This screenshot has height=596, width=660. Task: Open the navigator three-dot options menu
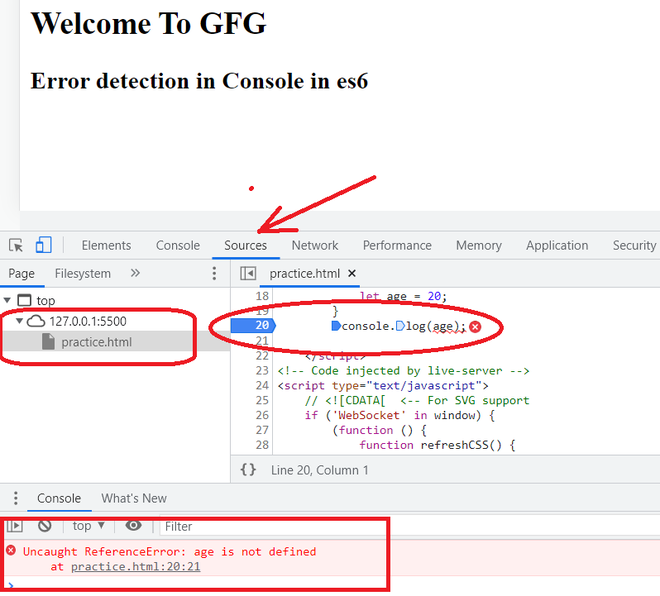coord(214,274)
